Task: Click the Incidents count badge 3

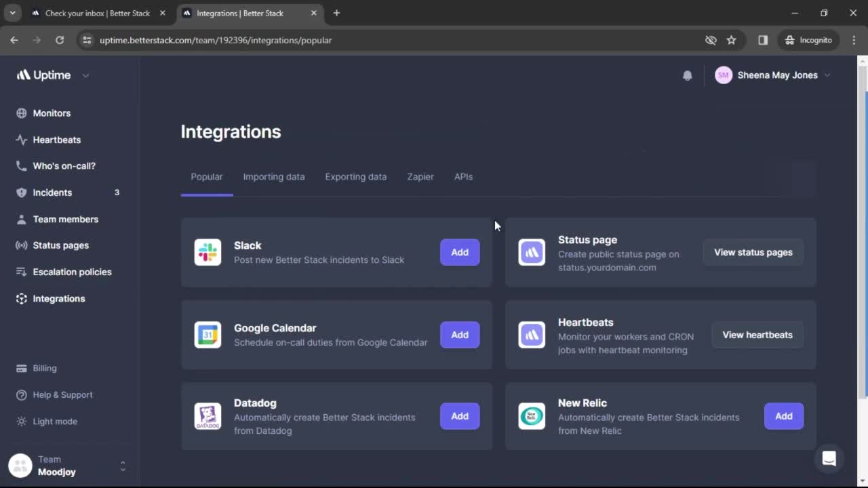Action: (x=117, y=192)
